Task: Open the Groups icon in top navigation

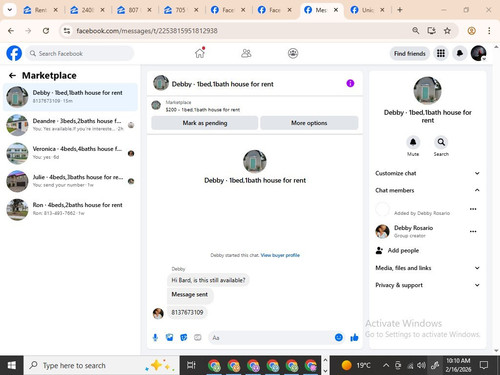Action: pyautogui.click(x=293, y=53)
